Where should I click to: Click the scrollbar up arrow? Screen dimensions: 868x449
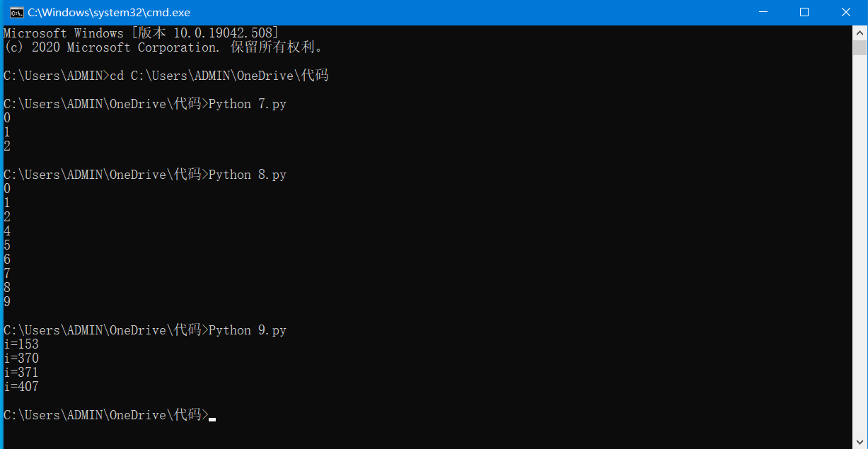[860, 33]
